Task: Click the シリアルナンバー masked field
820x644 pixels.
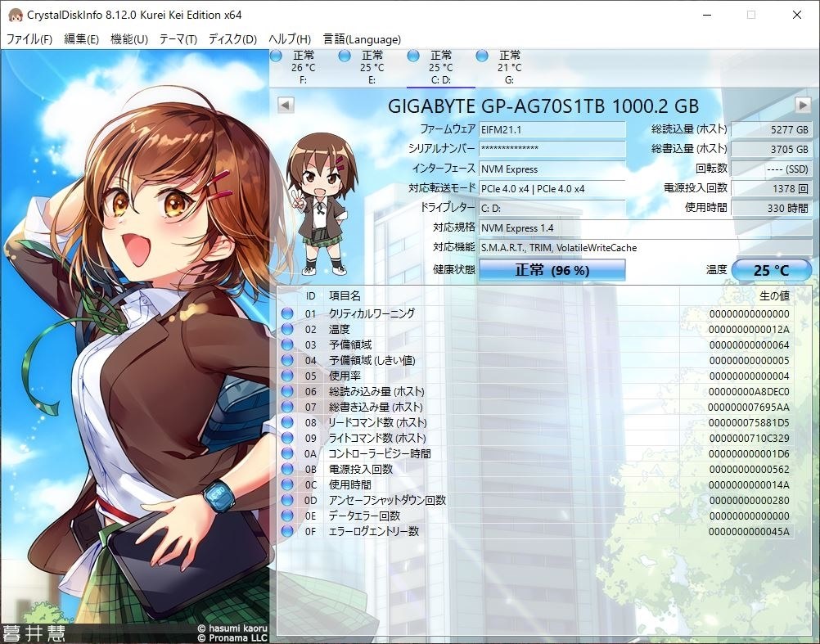Action: coord(552,148)
